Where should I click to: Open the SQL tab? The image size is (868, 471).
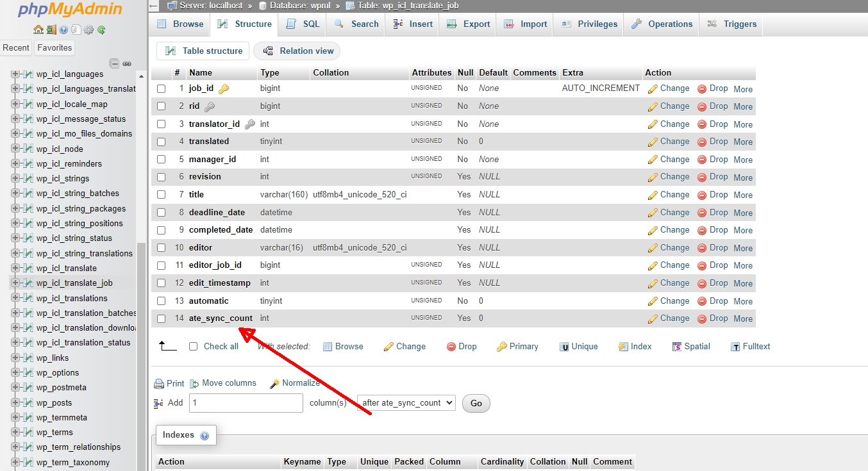(303, 24)
